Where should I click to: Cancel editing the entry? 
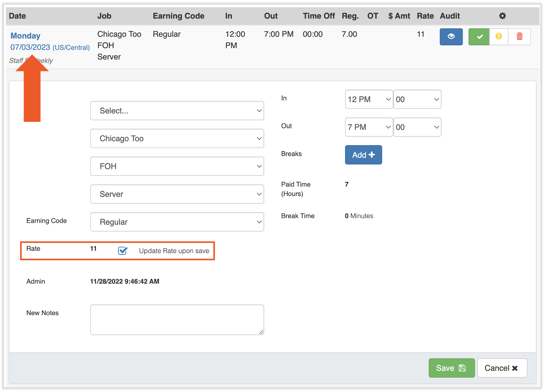(502, 368)
